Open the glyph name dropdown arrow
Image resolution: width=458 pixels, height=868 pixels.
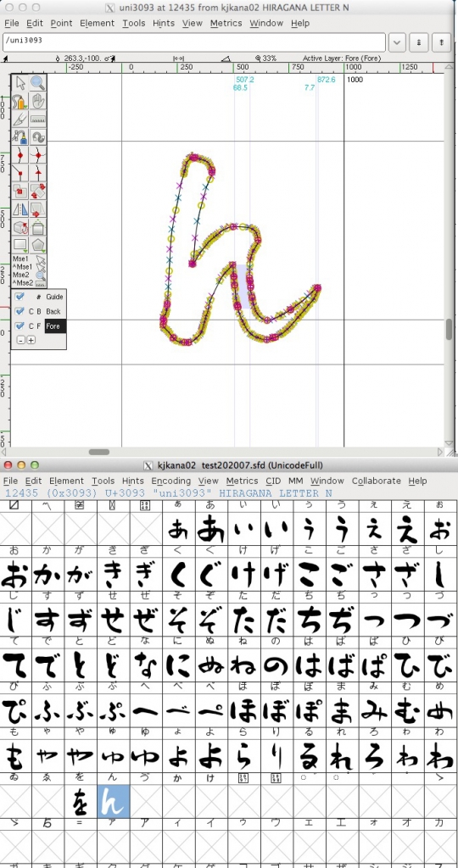tap(397, 42)
